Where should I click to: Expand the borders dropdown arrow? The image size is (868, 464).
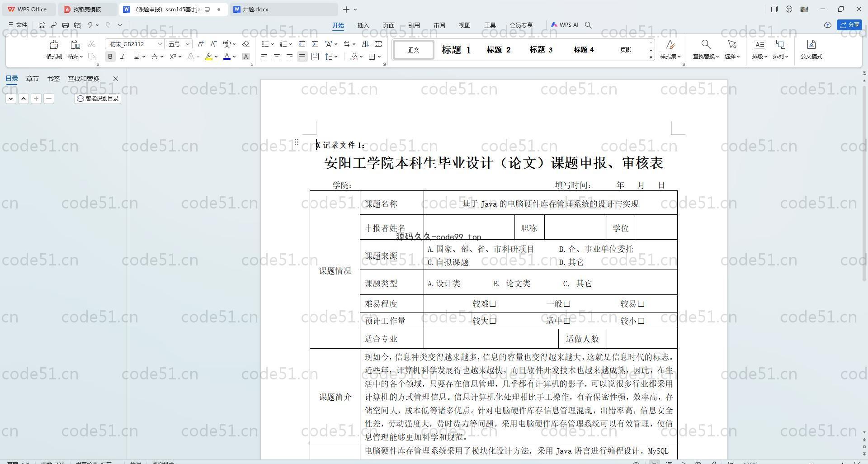[x=379, y=57]
